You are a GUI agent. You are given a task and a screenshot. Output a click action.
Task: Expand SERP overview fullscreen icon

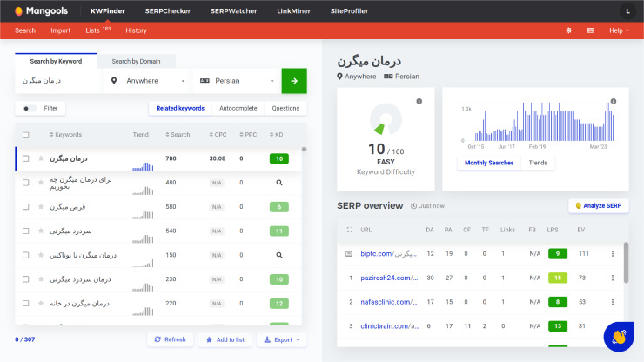[349, 230]
